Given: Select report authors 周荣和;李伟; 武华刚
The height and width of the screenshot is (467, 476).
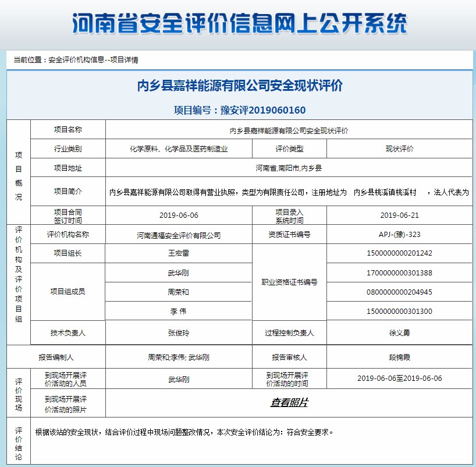Looking at the screenshot, I should [179, 358].
